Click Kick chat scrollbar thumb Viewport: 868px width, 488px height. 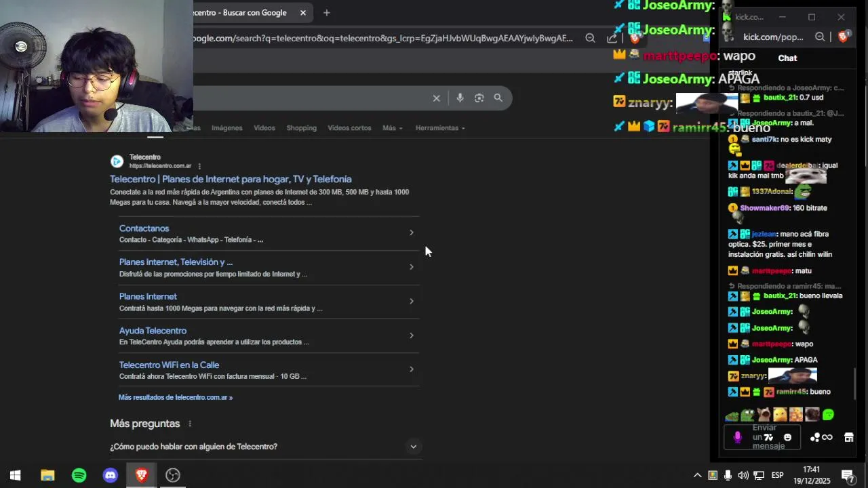pos(854,384)
